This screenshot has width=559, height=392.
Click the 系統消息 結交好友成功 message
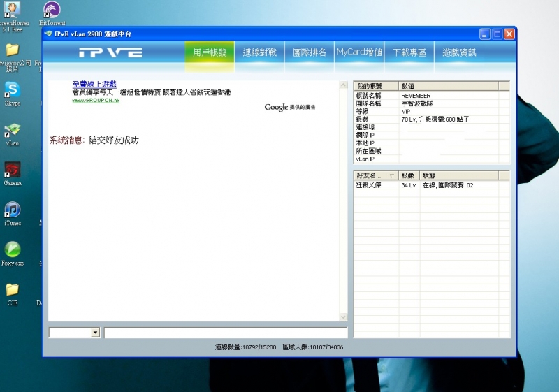[94, 140]
